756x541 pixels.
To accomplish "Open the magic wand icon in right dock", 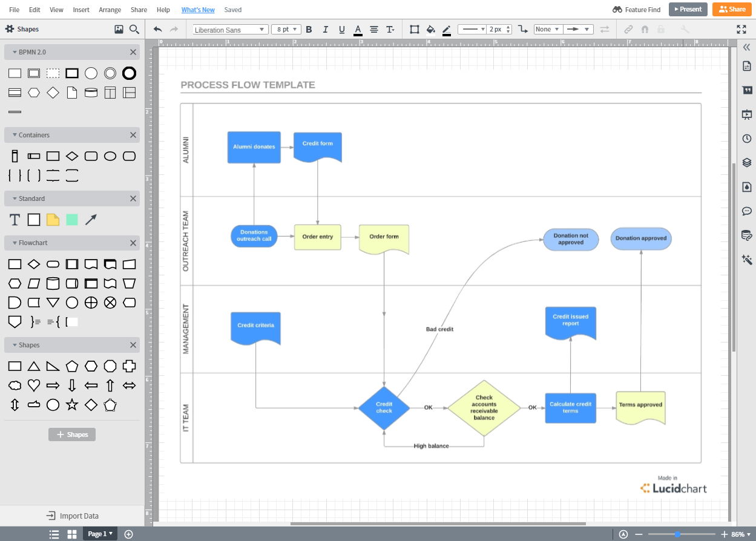I will pyautogui.click(x=746, y=260).
